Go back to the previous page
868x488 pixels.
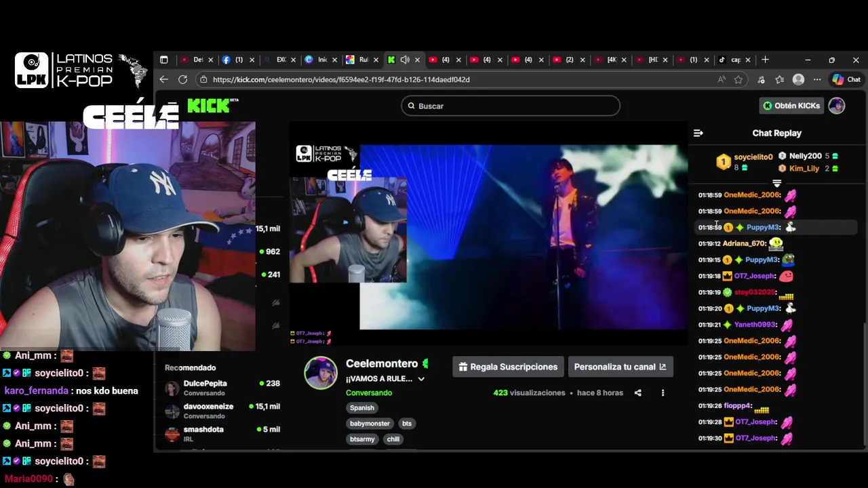click(163, 79)
